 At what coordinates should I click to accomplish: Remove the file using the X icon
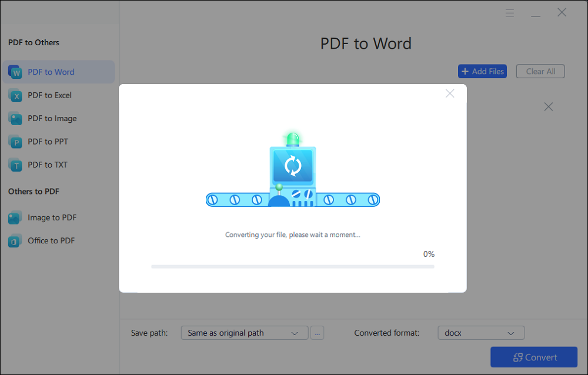[548, 106]
